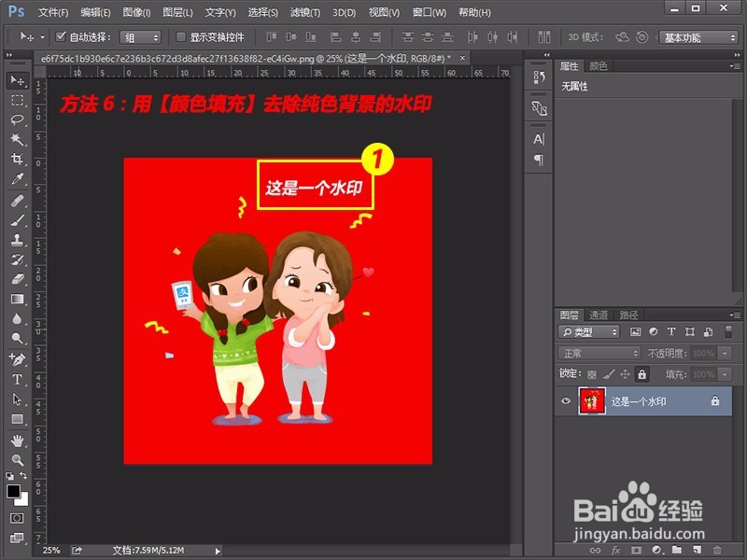Swap foreground and background colors
The width and height of the screenshot is (747, 560).
(x=23, y=475)
